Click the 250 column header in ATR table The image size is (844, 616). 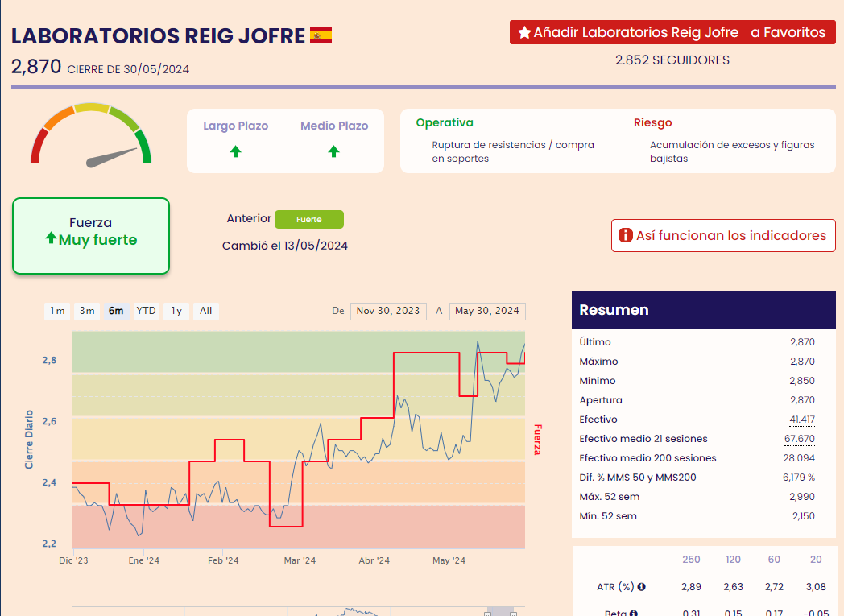pyautogui.click(x=691, y=560)
